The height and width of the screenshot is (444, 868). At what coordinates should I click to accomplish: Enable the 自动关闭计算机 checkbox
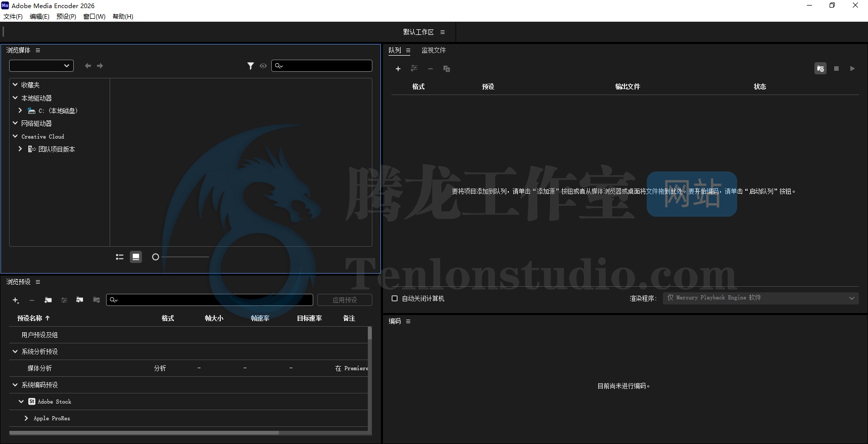click(395, 298)
